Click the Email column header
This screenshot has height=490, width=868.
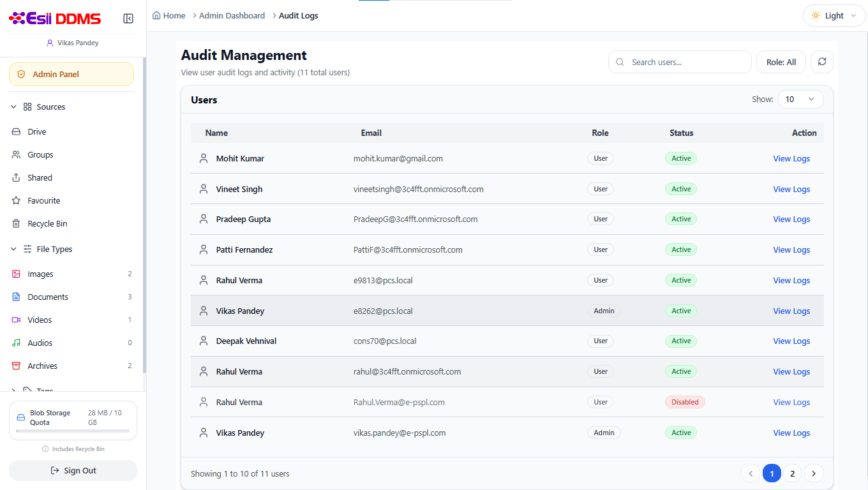point(371,133)
